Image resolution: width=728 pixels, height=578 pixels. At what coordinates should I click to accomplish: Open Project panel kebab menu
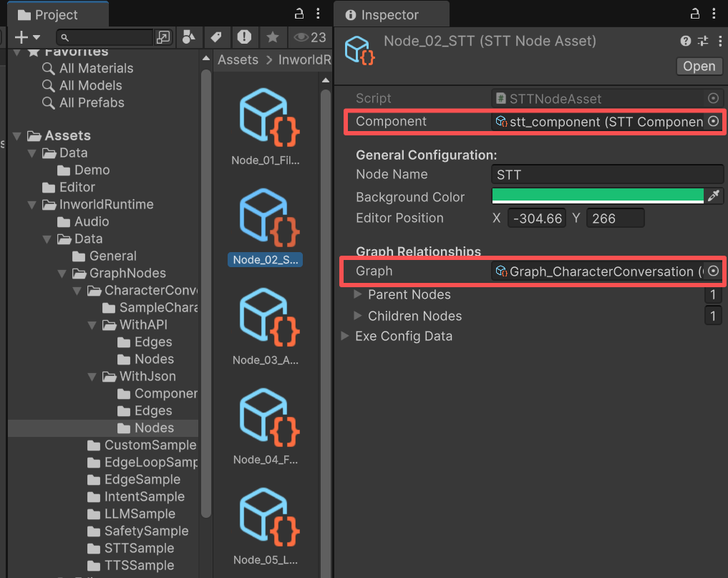[x=318, y=14]
